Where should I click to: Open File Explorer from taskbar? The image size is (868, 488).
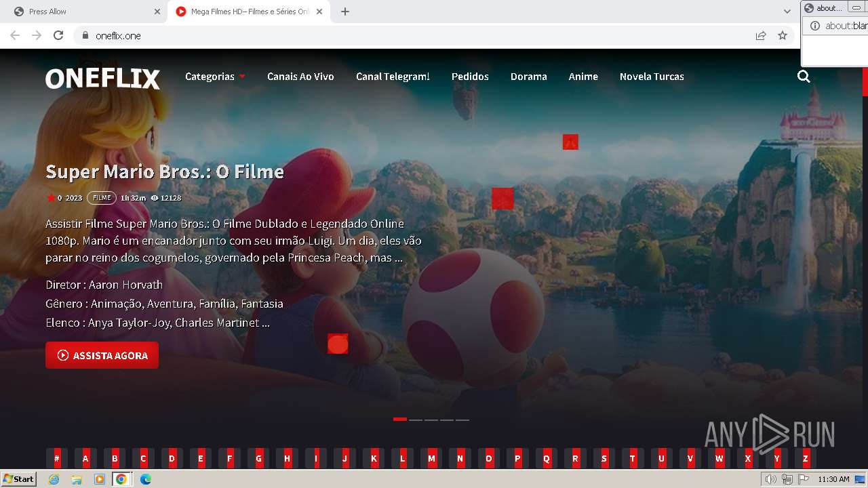click(x=77, y=479)
